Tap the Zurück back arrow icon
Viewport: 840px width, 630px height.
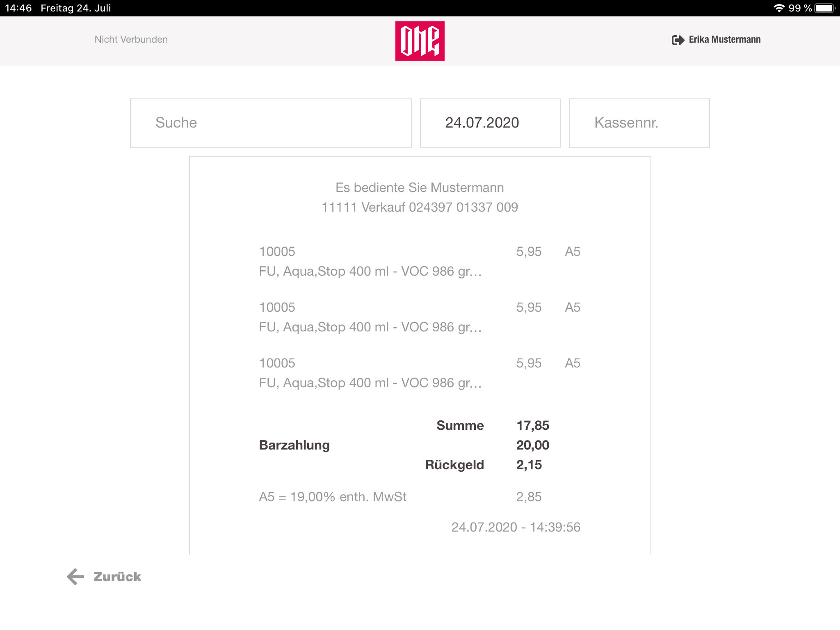[75, 577]
